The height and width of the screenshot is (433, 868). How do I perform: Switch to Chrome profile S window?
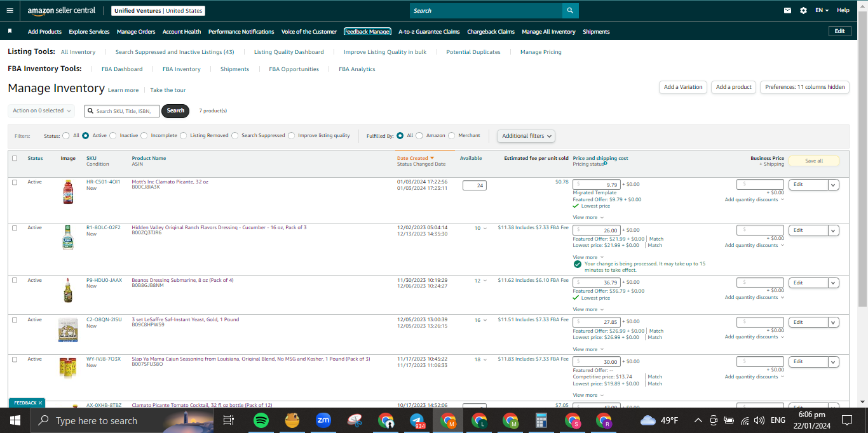[573, 420]
